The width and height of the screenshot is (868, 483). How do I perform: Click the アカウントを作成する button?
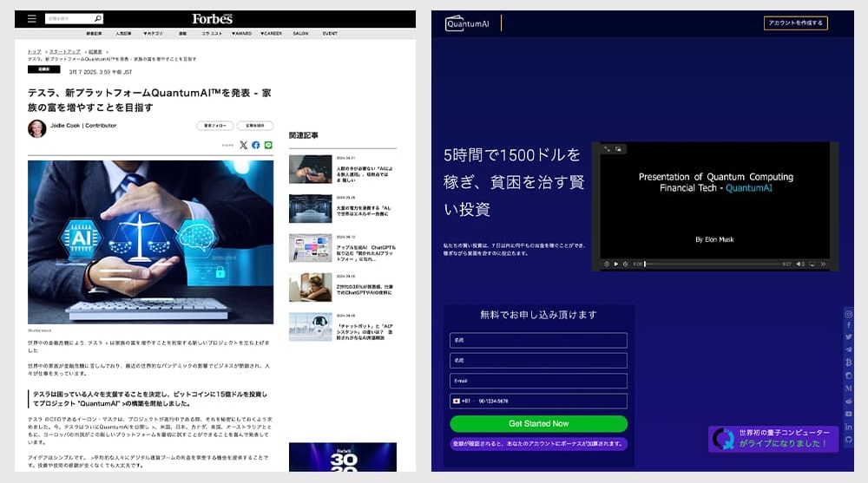tap(795, 23)
